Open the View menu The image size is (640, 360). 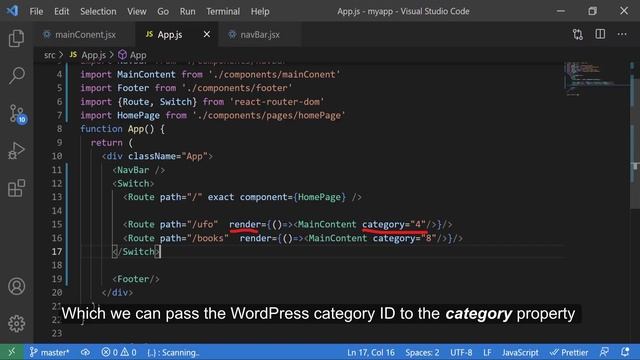pyautogui.click(x=136, y=11)
